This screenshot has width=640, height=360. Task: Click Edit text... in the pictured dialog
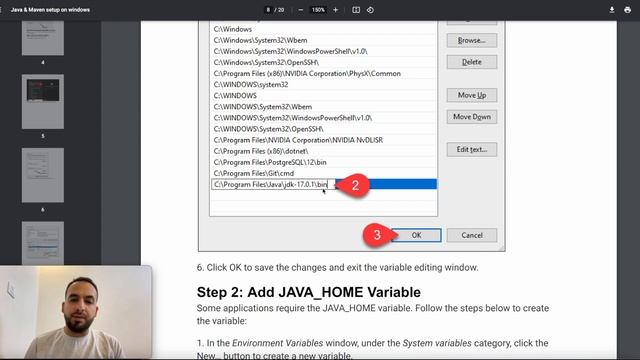coord(471,149)
